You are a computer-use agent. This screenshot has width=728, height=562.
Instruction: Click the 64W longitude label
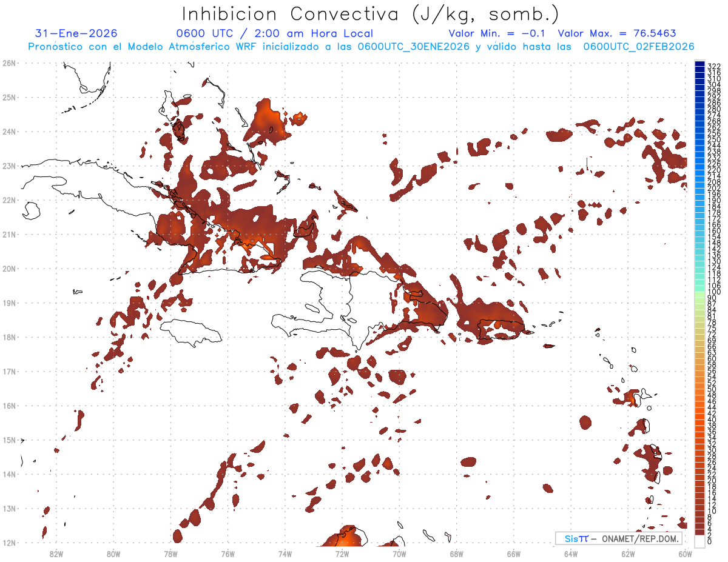pyautogui.click(x=571, y=554)
